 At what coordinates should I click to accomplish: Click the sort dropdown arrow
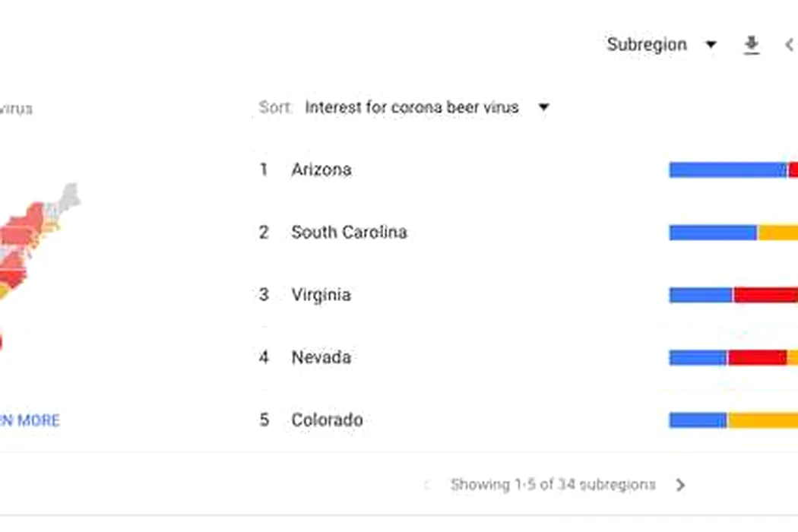(543, 107)
